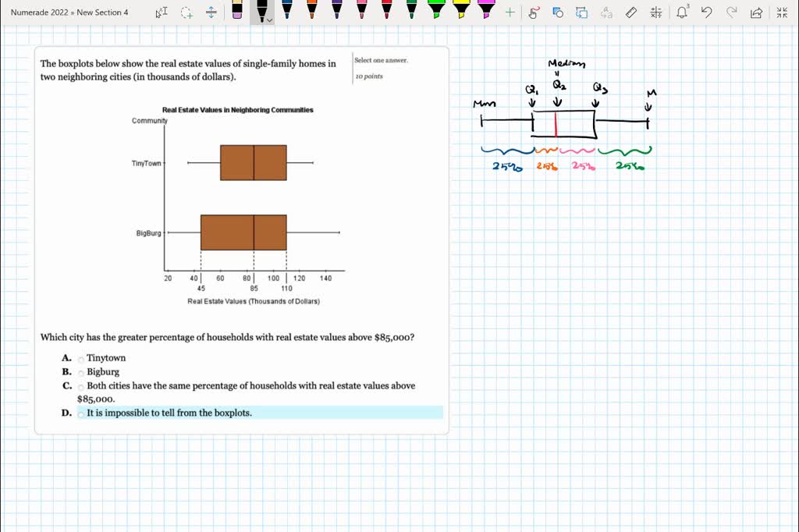This screenshot has width=799, height=532.
Task: Click the undo arrow
Action: (706, 12)
